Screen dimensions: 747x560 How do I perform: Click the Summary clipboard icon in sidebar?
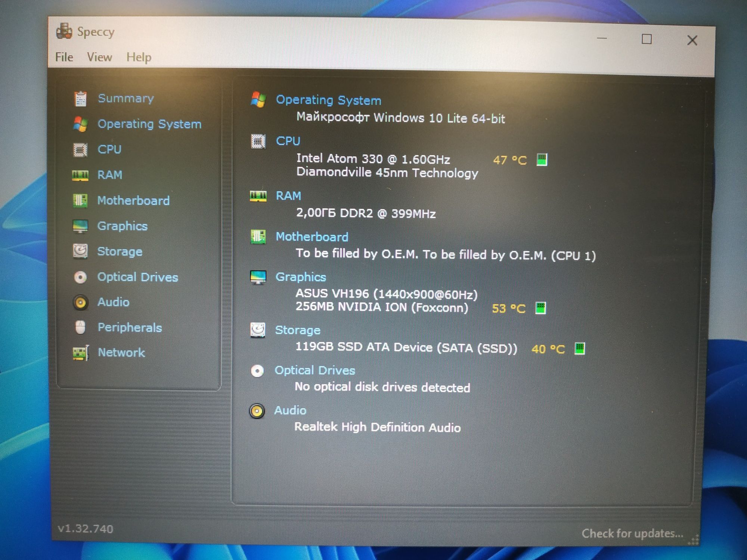coord(80,99)
